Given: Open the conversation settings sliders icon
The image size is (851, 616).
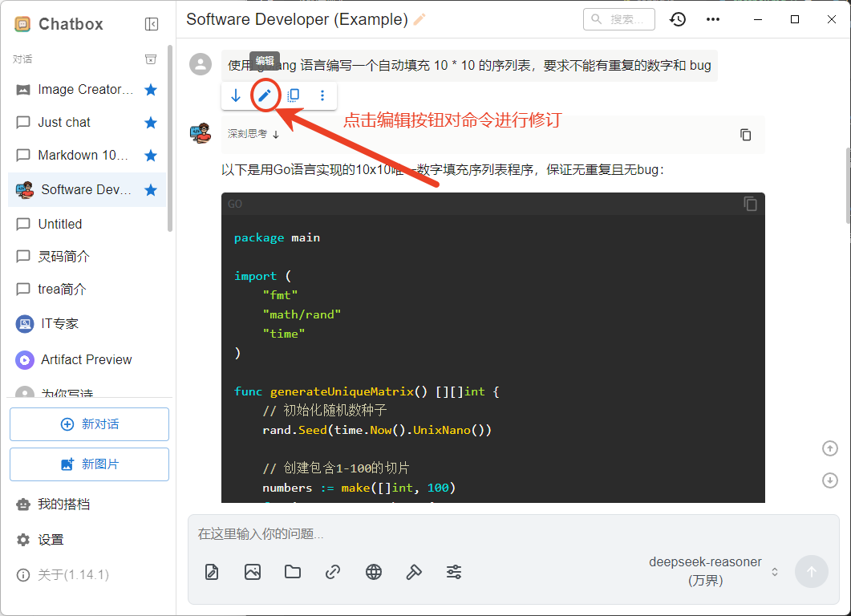Looking at the screenshot, I should click(x=454, y=572).
